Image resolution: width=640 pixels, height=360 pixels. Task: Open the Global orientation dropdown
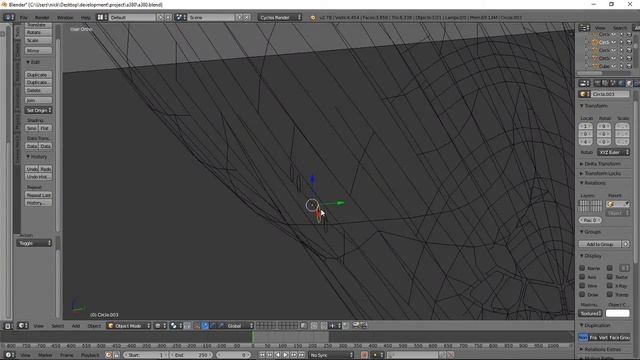click(239, 326)
